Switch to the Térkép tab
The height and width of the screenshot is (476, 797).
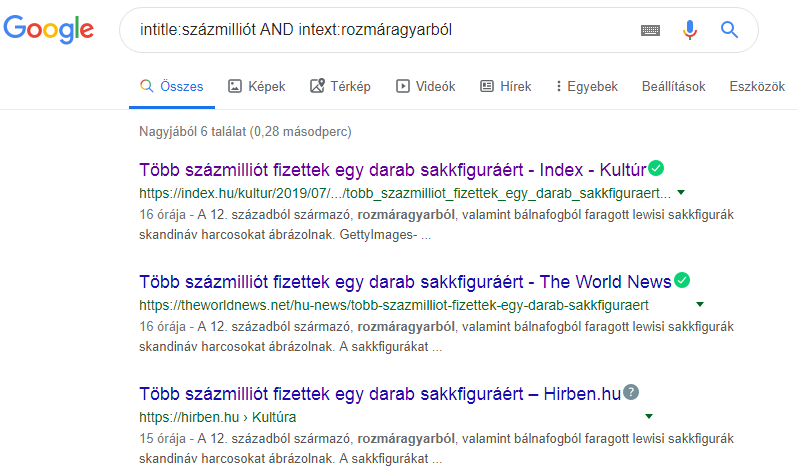340,86
